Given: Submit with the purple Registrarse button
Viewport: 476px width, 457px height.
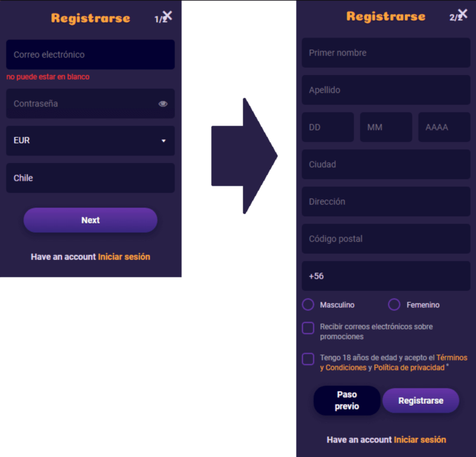Looking at the screenshot, I should click(x=421, y=401).
